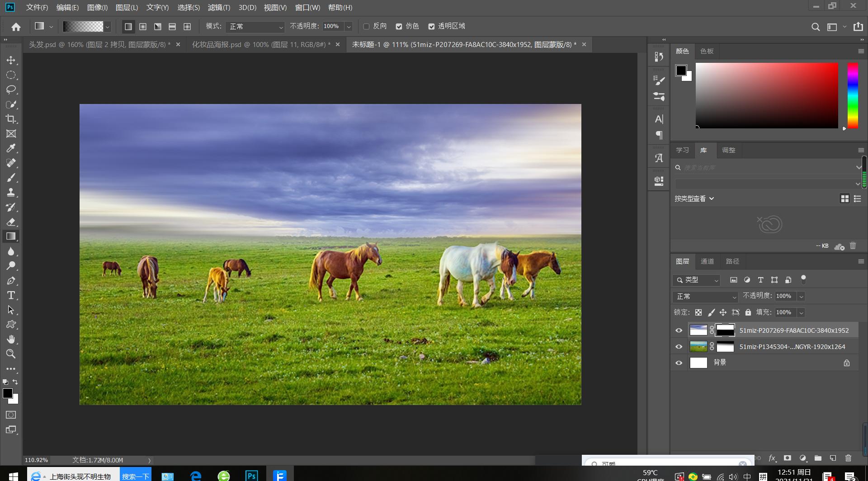This screenshot has height=481, width=868.
Task: Open the 模式 blend mode dropdown
Action: [255, 27]
